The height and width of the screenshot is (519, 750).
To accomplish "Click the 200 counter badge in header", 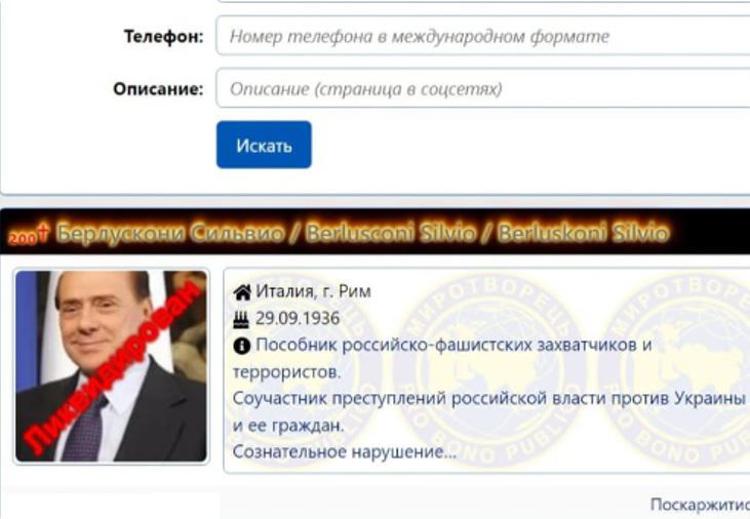I will (22, 237).
